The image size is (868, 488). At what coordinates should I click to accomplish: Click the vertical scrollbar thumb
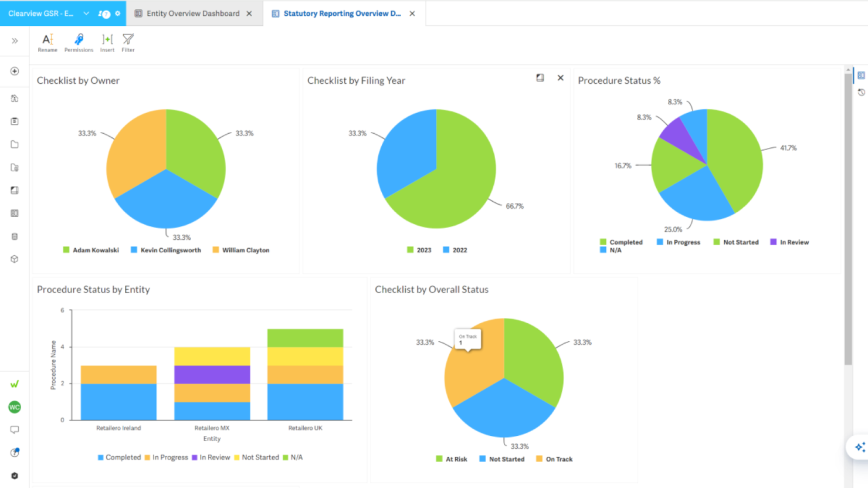click(x=848, y=218)
